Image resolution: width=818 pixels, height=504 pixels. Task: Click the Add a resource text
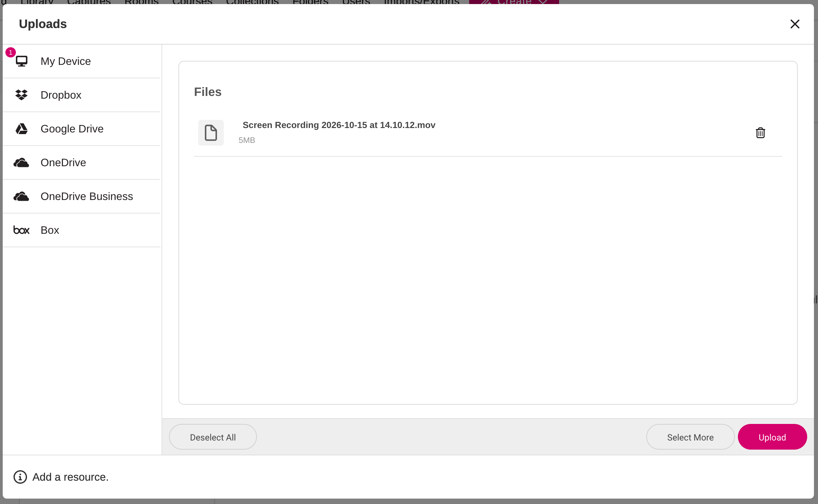71,477
